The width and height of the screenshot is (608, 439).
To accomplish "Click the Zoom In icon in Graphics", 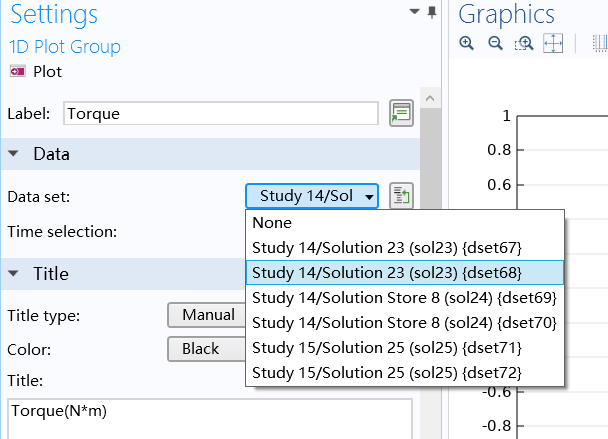I will (x=466, y=43).
